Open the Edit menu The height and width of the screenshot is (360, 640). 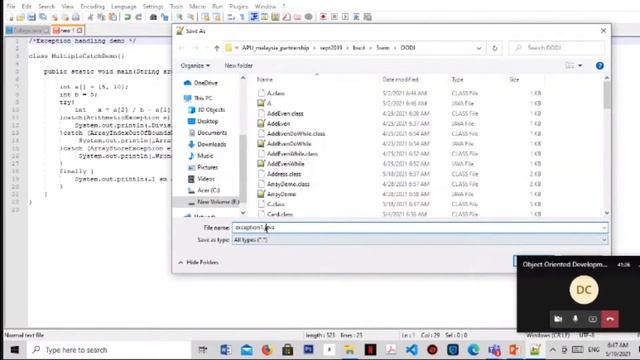pos(27,7)
